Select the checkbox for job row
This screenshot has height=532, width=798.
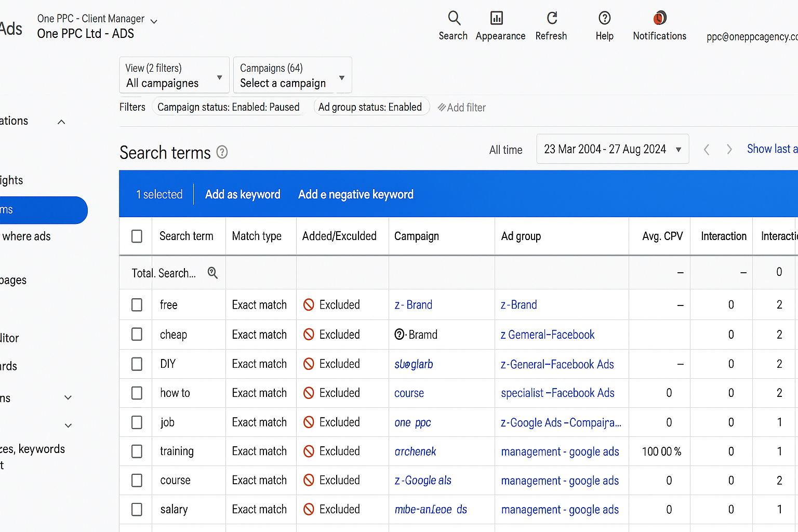(x=137, y=422)
